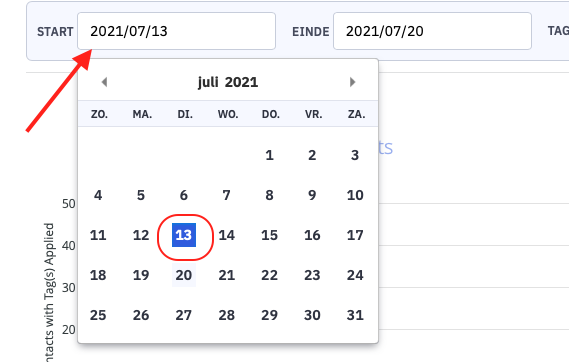Screen dimensions: 569x362
Task: Pick July 4 date cell
Action: click(98, 195)
